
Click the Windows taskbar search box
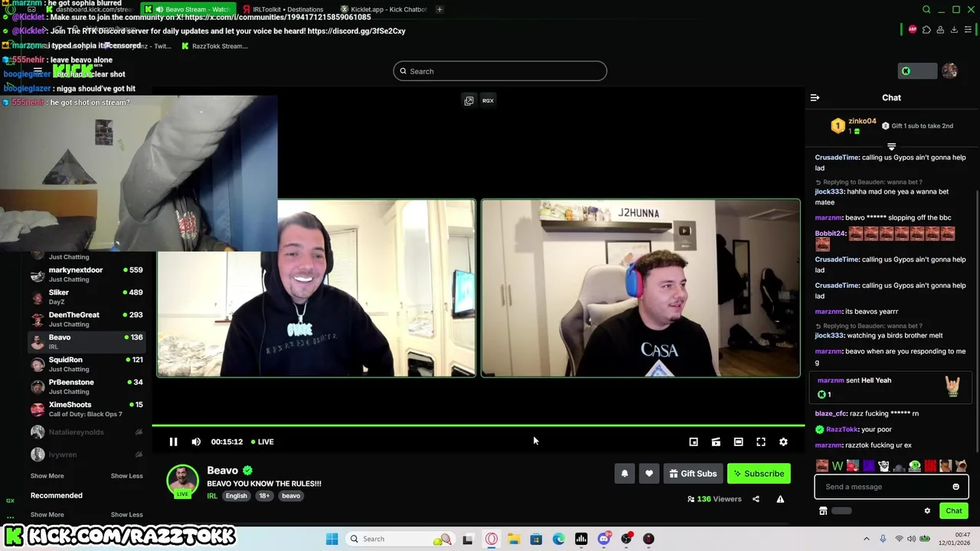coord(400,539)
